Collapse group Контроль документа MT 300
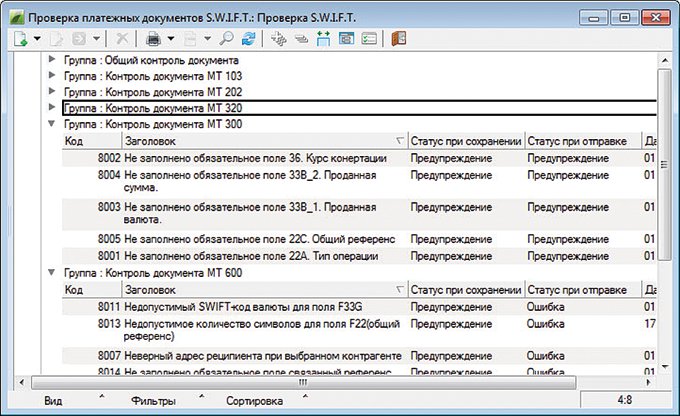This screenshot has height=416, width=680. [52, 124]
